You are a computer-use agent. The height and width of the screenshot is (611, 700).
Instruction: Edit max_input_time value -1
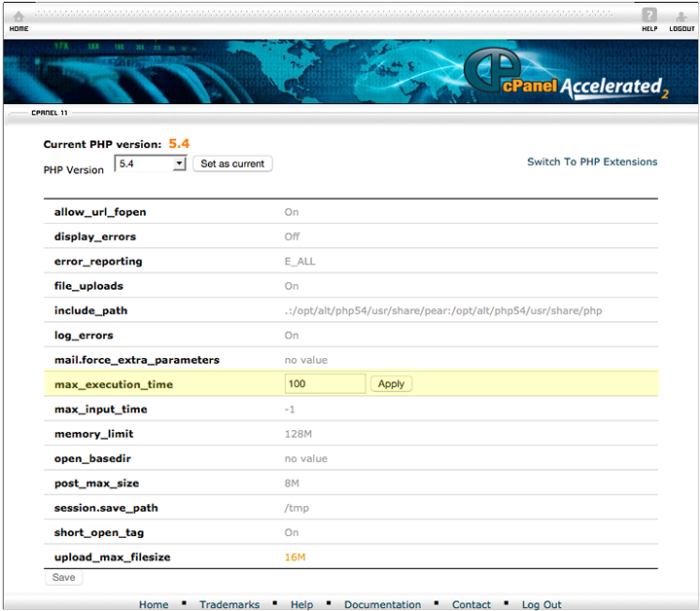[290, 410]
